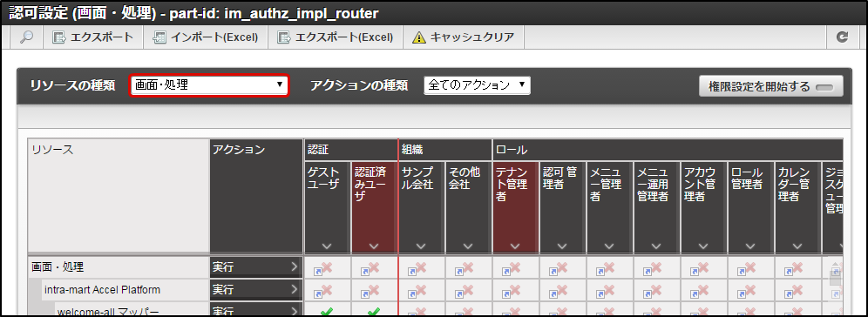Viewport: 868px width, 317px height.
Task: Click the magnifier search icon in toolbar
Action: tap(26, 37)
